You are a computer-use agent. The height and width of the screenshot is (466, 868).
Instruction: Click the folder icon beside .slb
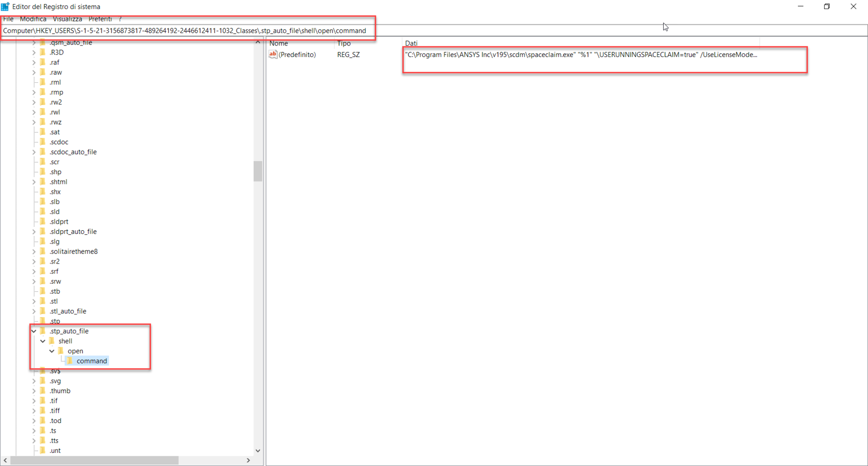point(43,202)
